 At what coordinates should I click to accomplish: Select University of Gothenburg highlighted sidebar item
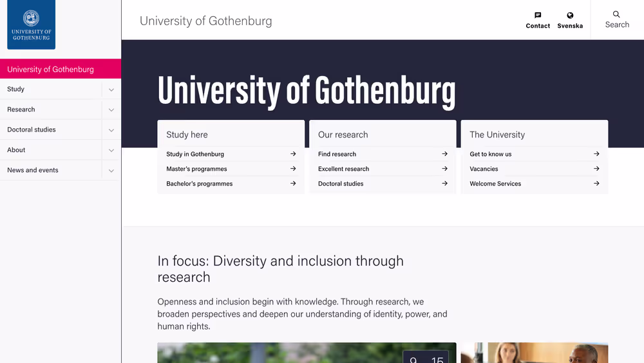point(61,69)
